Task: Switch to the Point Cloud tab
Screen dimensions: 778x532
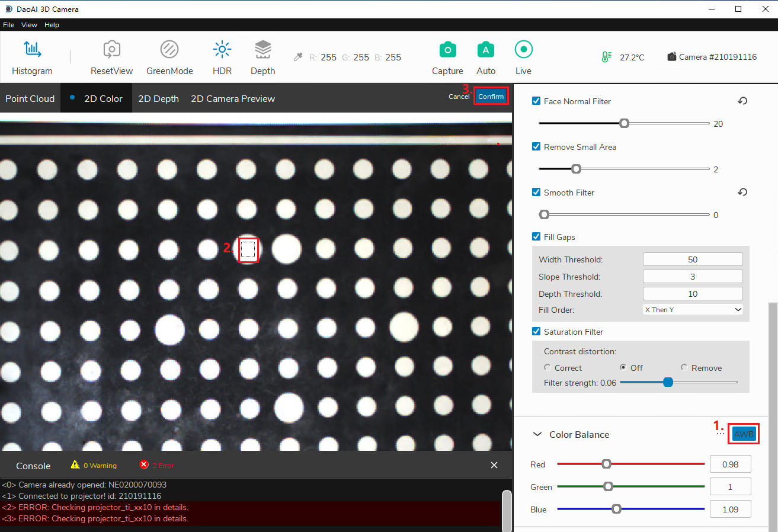Action: pyautogui.click(x=30, y=99)
